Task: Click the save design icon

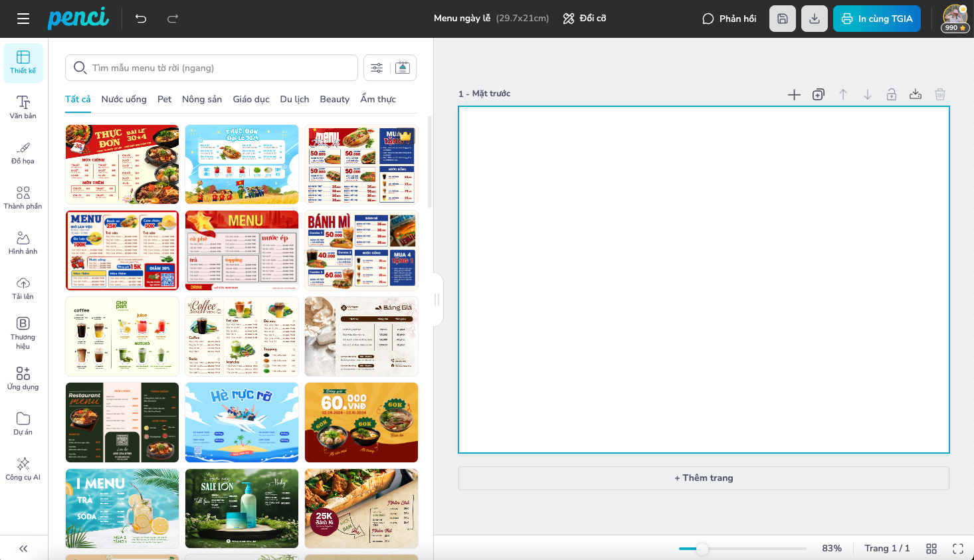Action: pyautogui.click(x=782, y=19)
